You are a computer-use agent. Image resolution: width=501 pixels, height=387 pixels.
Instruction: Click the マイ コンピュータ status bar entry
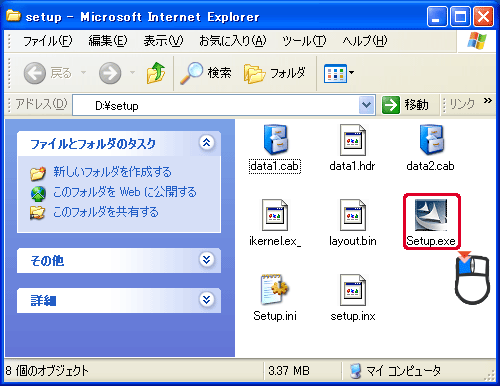[x=396, y=371]
